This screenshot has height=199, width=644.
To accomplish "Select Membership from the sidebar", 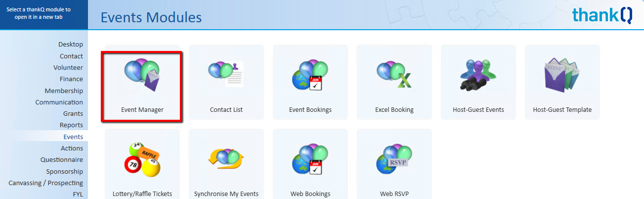I will (x=64, y=91).
